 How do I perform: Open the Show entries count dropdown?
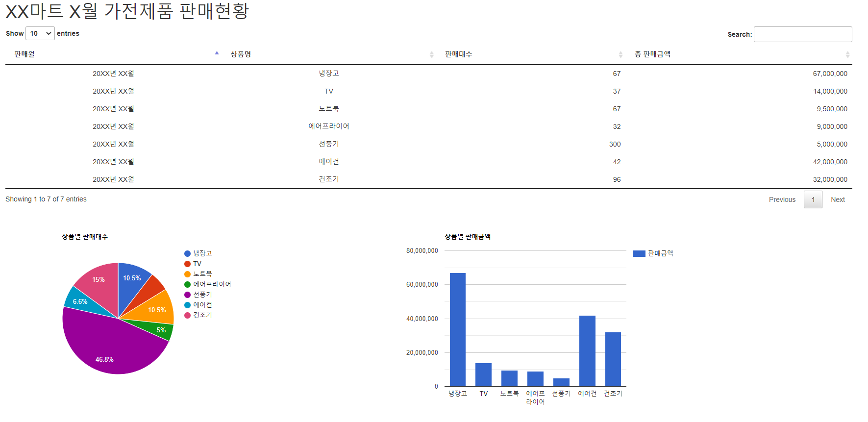pos(40,33)
